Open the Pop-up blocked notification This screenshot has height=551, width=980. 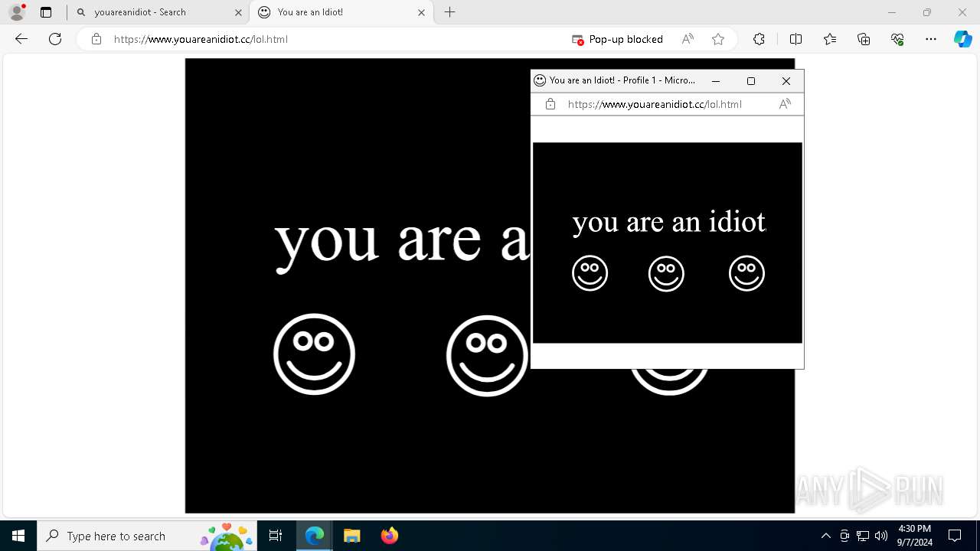617,39
